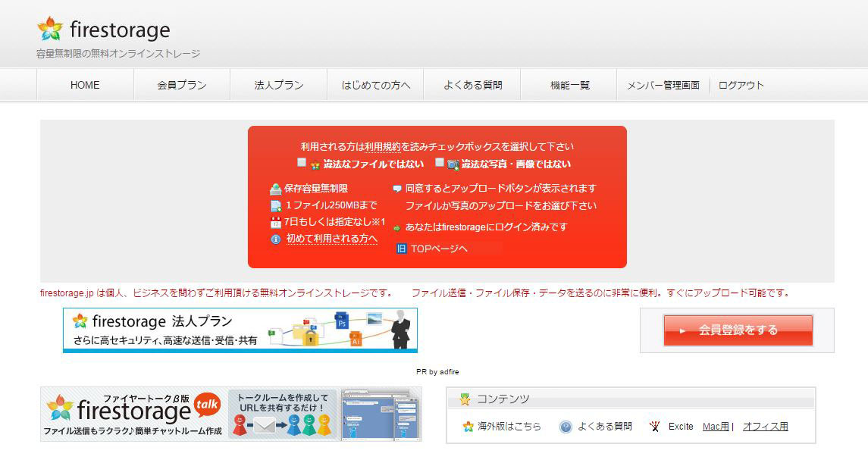
Task: Click the 会員登録をする button
Action: [x=738, y=330]
